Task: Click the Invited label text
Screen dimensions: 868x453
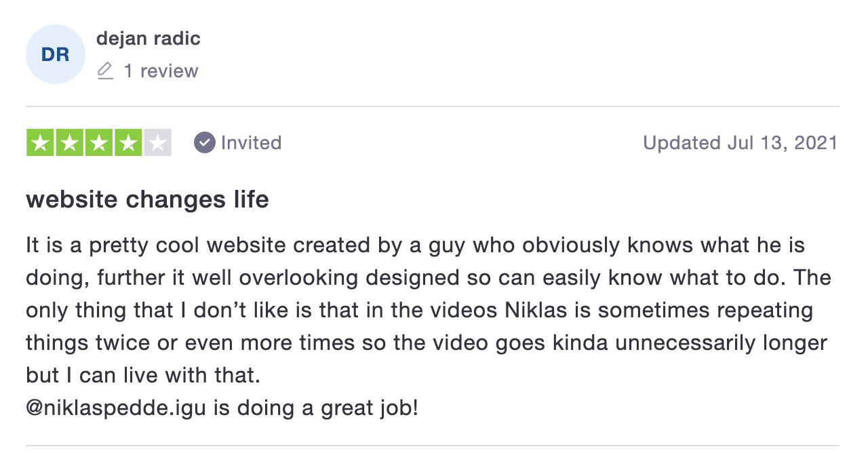Action: [x=251, y=142]
